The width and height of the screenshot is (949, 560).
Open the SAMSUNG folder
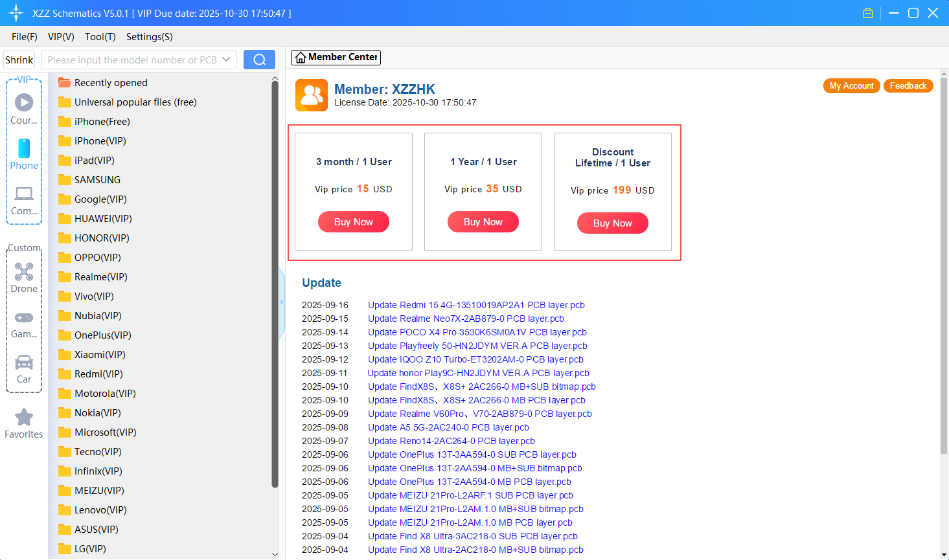click(x=89, y=180)
